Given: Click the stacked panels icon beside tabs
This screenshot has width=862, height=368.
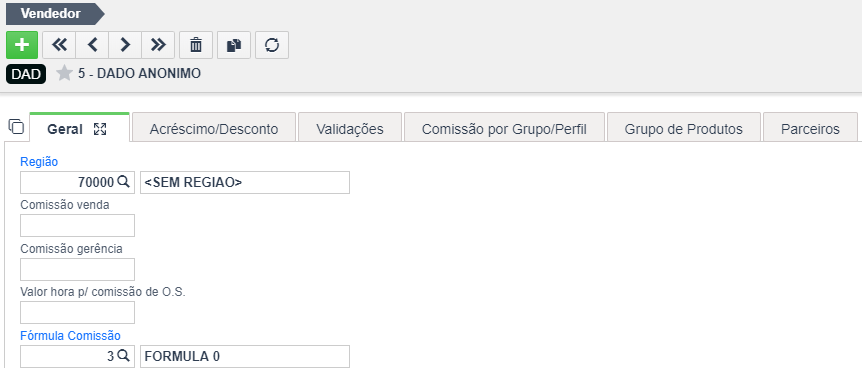Looking at the screenshot, I should point(16,127).
